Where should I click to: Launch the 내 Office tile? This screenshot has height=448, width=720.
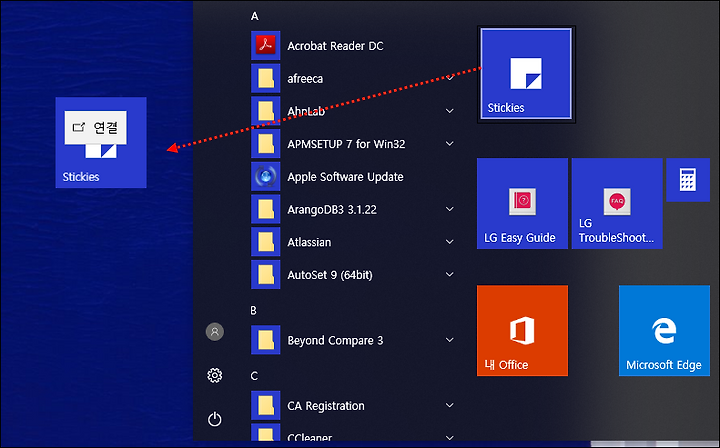coord(522,330)
